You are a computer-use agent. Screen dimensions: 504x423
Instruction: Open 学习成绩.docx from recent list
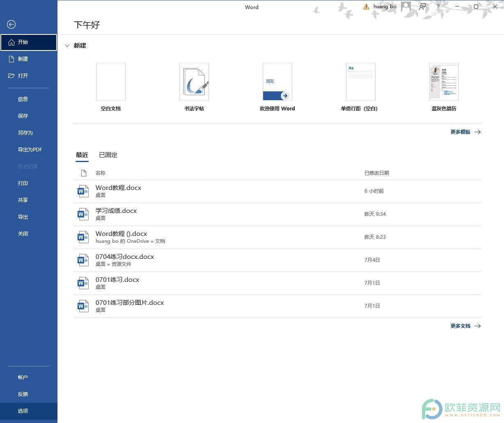pos(277,215)
